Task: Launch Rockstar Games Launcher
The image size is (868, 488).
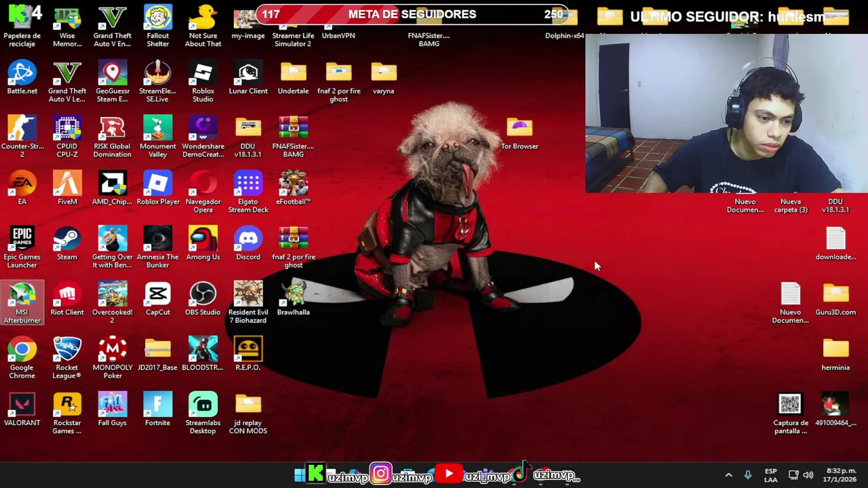Action: [67, 413]
